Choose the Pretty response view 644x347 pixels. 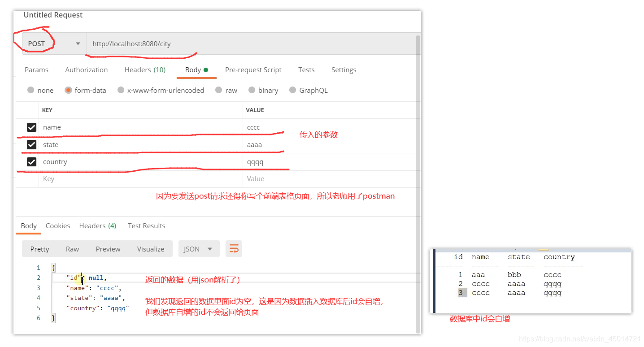pyautogui.click(x=39, y=249)
